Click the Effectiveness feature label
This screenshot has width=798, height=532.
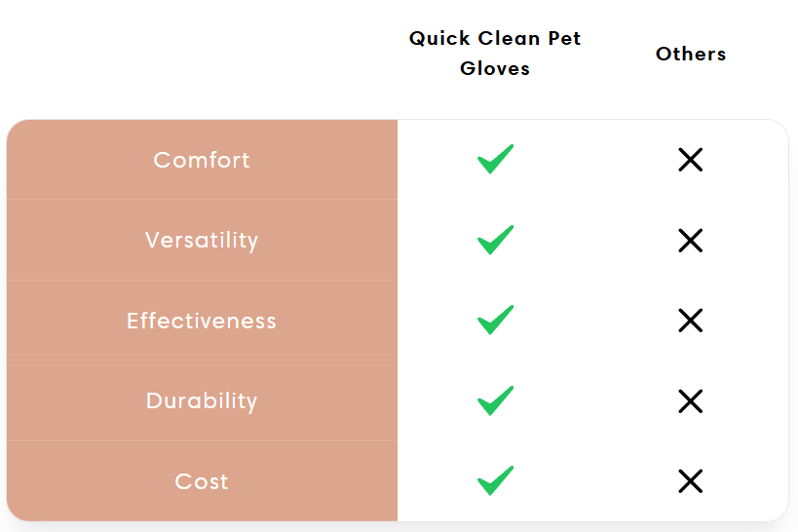(202, 321)
